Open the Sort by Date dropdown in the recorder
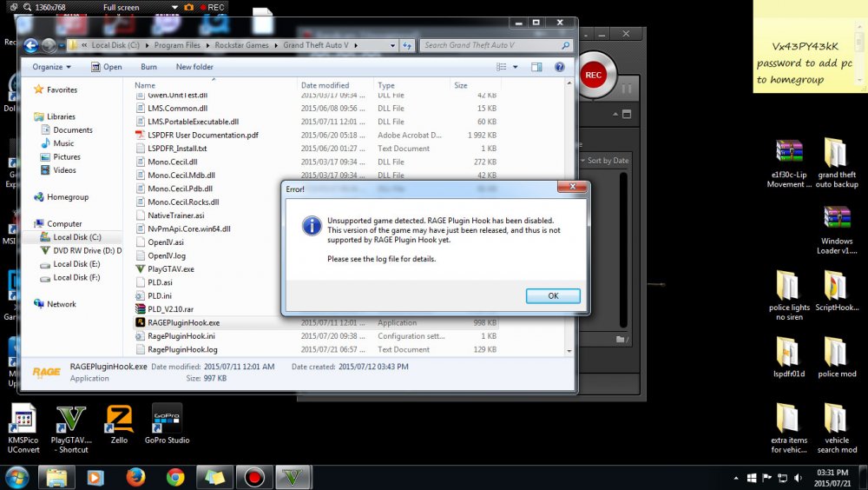This screenshot has width=868, height=490. pyautogui.click(x=604, y=161)
